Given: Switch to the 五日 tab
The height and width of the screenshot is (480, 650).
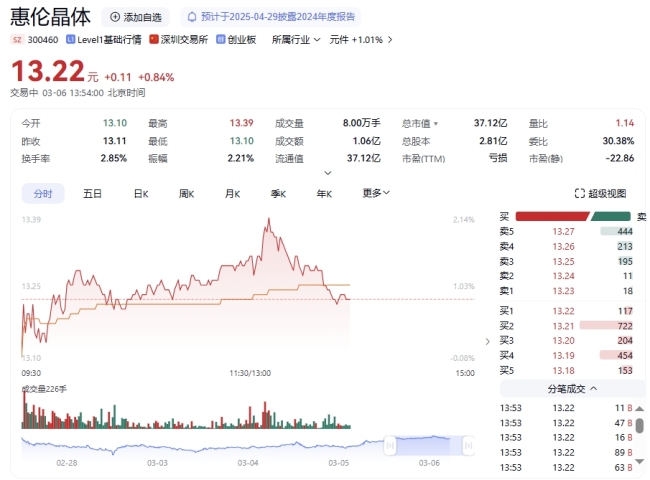Looking at the screenshot, I should 92,194.
